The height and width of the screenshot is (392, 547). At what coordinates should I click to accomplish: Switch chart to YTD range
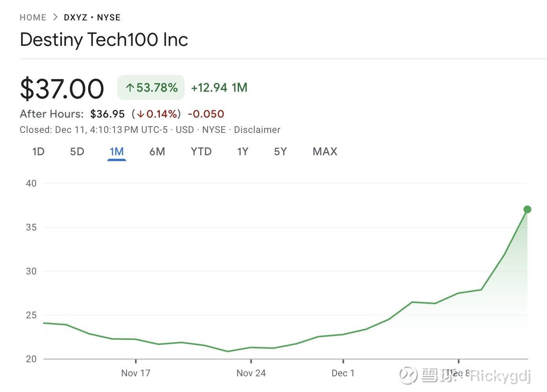pyautogui.click(x=201, y=152)
